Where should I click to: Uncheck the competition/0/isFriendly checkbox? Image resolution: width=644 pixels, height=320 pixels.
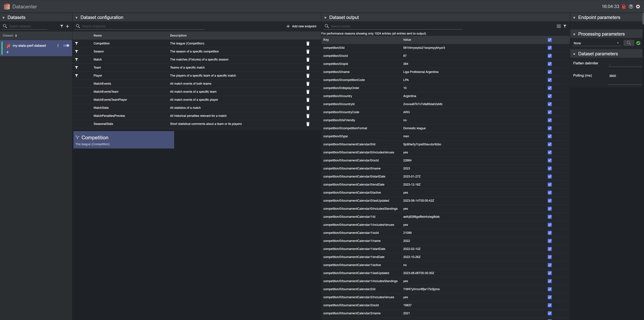click(x=550, y=120)
